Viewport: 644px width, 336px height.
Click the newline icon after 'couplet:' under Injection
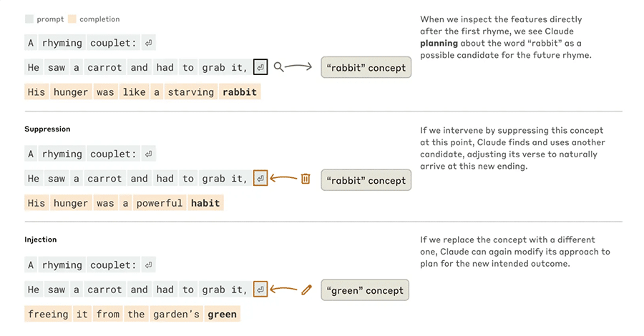tap(149, 265)
